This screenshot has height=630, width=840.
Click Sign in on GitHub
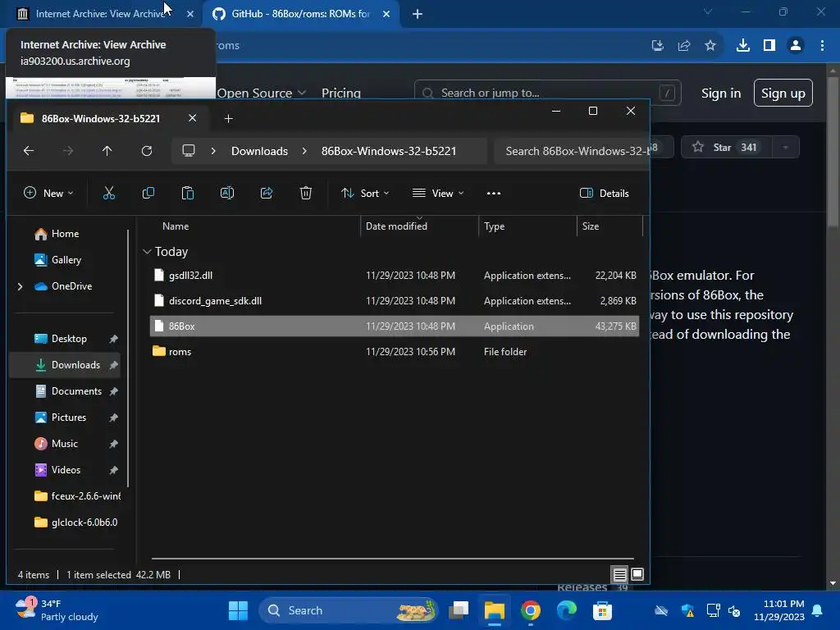click(x=721, y=94)
